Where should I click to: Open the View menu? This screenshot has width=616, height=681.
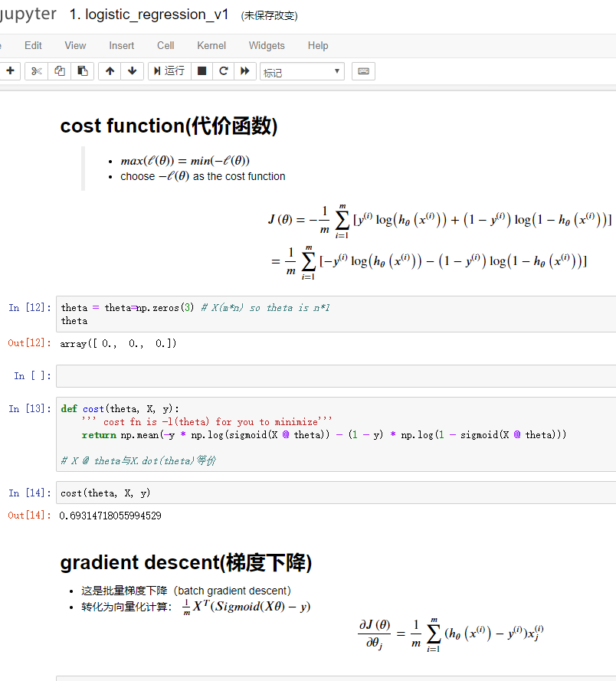tap(75, 46)
